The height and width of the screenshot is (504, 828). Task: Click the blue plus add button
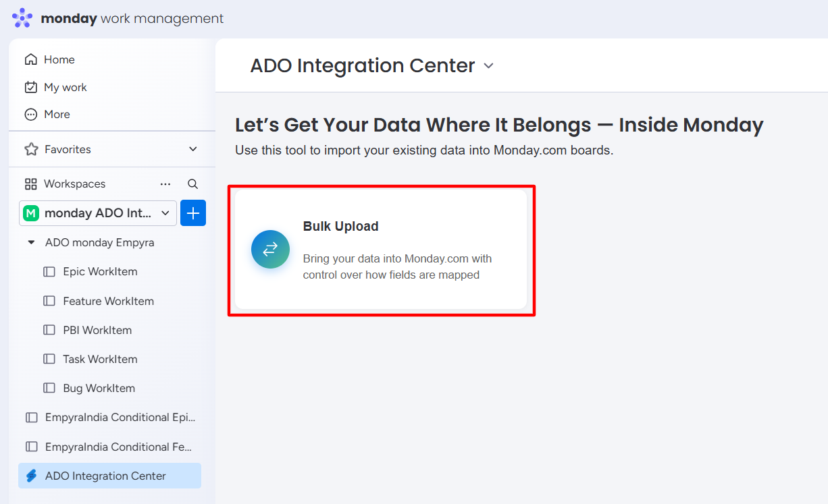coord(193,213)
